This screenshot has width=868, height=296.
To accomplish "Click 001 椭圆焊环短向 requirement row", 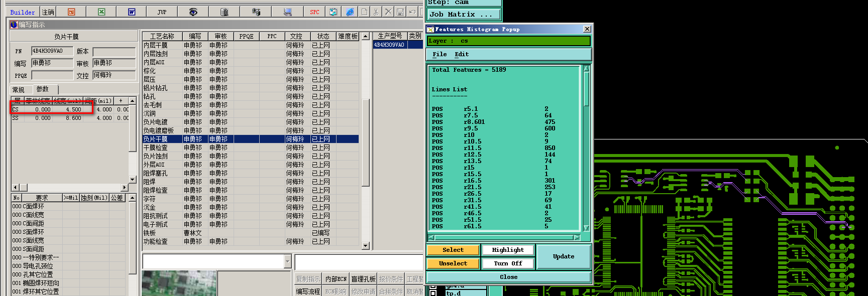I will (68, 283).
